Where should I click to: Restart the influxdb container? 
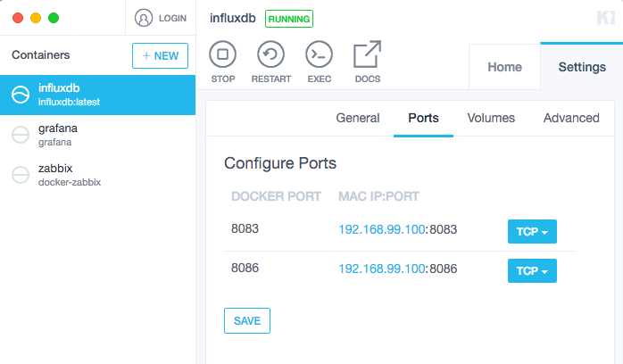[x=271, y=62]
